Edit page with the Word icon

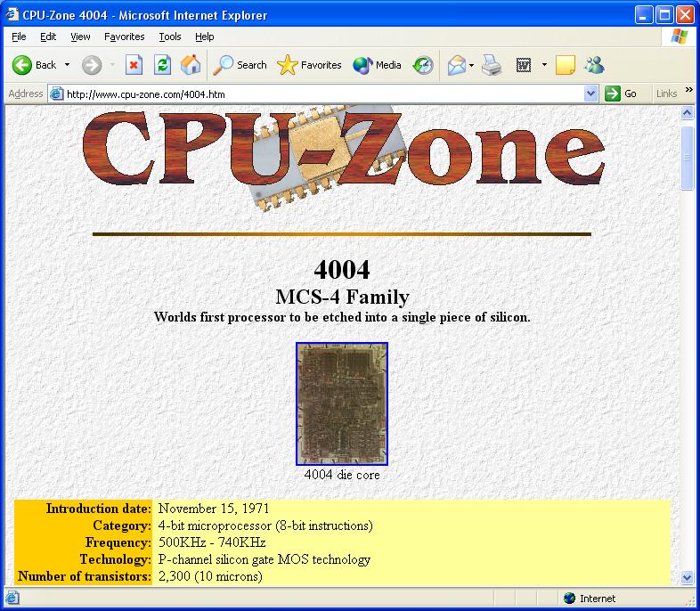(523, 65)
